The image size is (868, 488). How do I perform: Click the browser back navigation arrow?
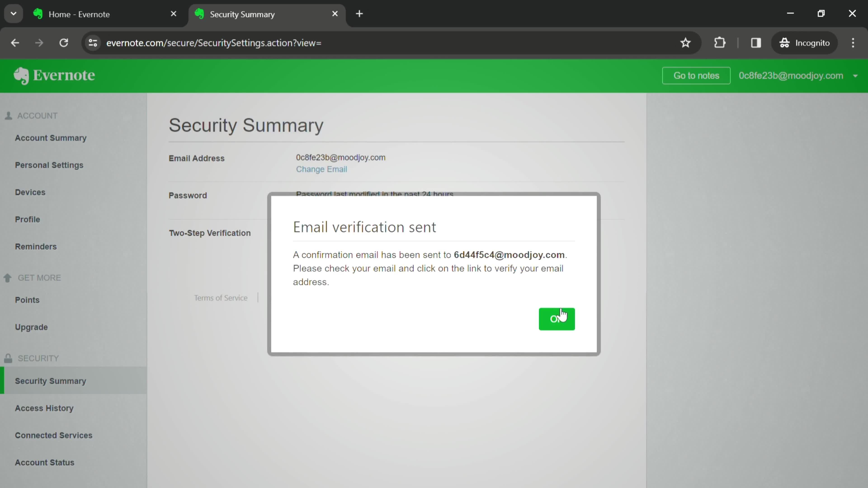pos(15,42)
